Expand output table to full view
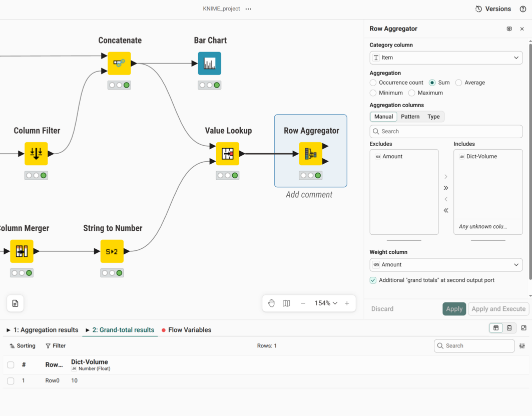The height and width of the screenshot is (416, 532). (x=524, y=328)
